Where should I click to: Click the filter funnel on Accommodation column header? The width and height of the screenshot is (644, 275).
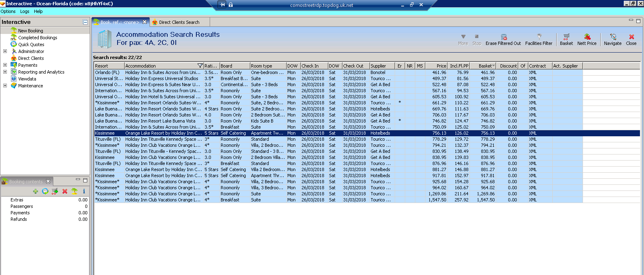tap(200, 66)
